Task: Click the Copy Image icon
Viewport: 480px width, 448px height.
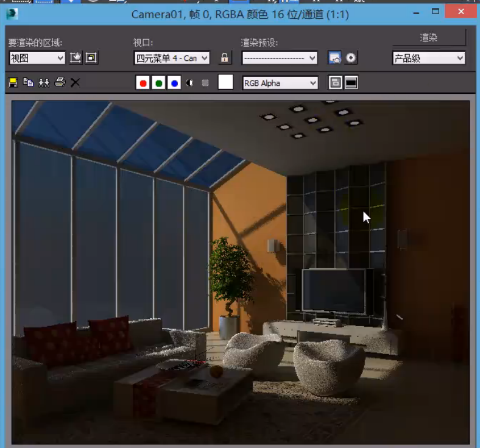Action: [x=28, y=82]
